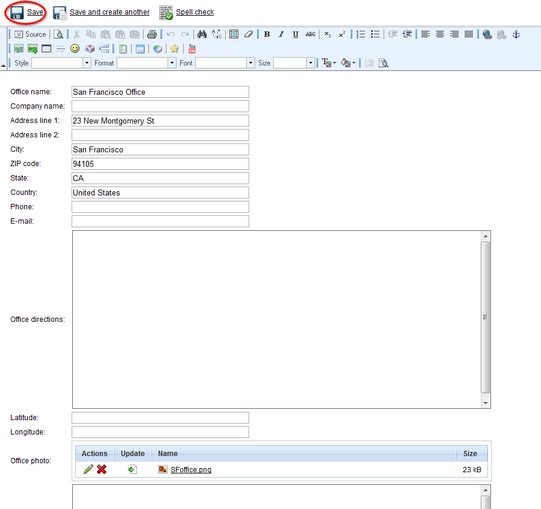Click the Copy icon
This screenshot has width=541, height=509.
91,34
